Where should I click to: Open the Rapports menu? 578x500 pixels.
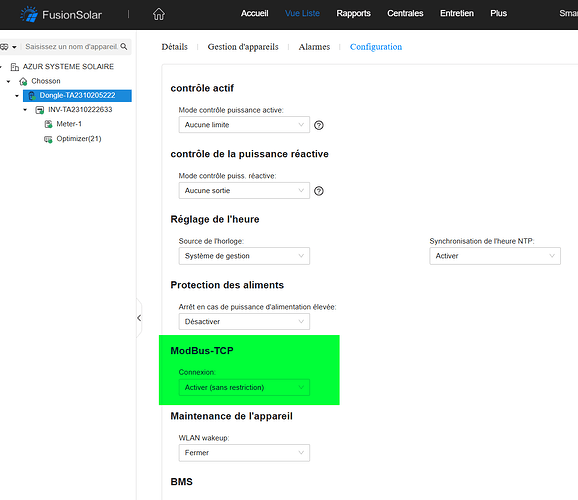pyautogui.click(x=353, y=13)
